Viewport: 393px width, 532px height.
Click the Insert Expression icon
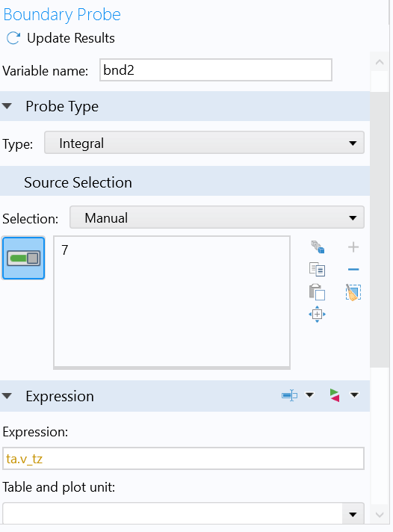[289, 395]
